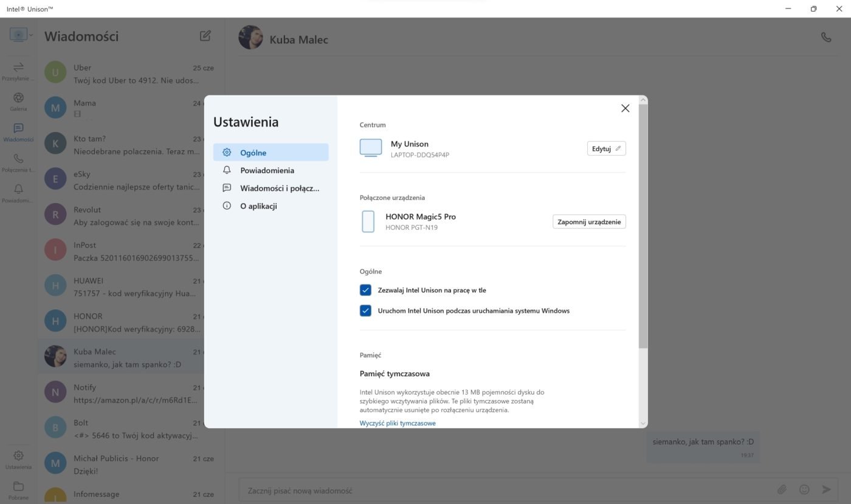
Task: Open Ustawienia gear in the sidebar
Action: click(x=18, y=455)
